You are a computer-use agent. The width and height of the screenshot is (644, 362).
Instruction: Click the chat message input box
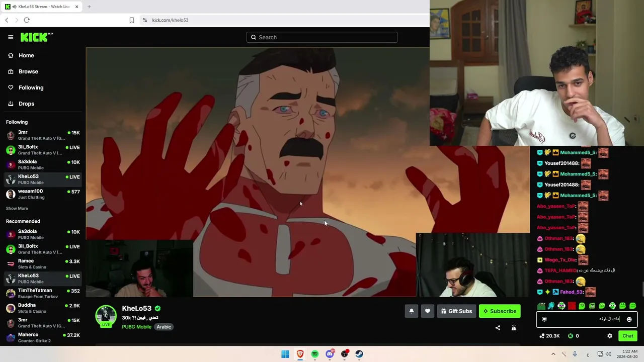587,319
